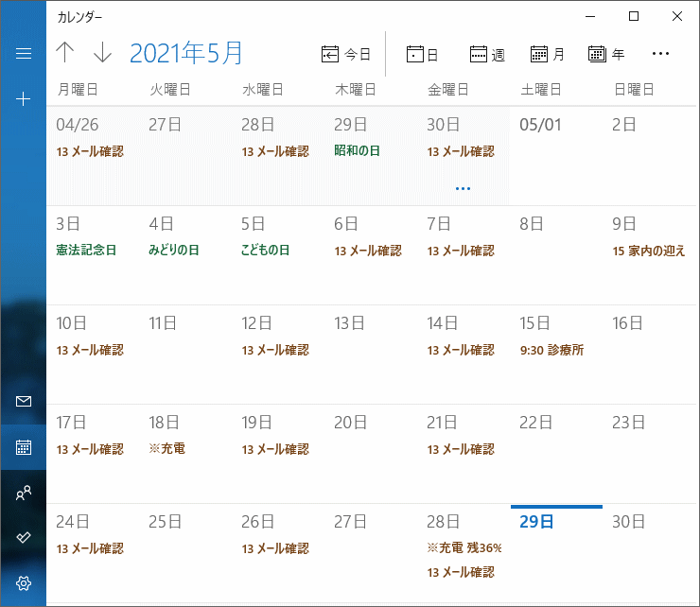Open 憲法記念日 event on May 3

86,250
